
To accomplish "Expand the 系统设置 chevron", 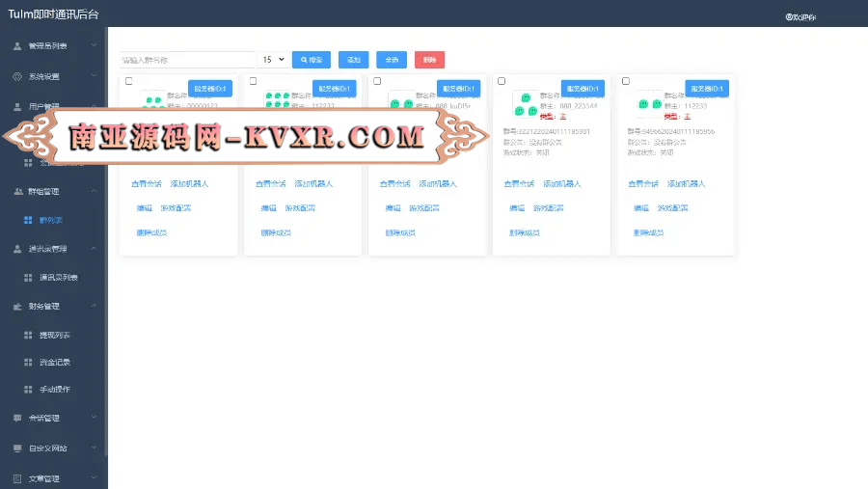I will pos(94,76).
